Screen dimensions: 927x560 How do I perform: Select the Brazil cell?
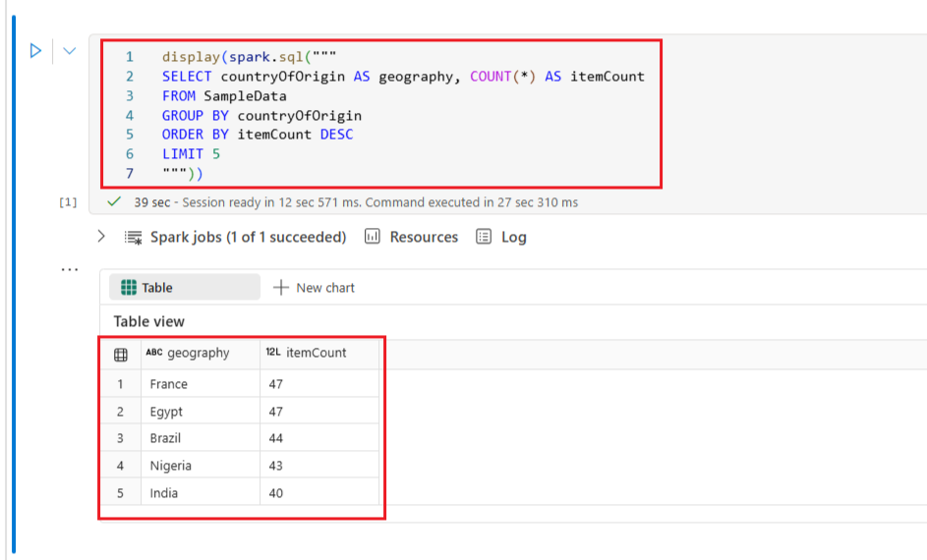tap(201, 438)
